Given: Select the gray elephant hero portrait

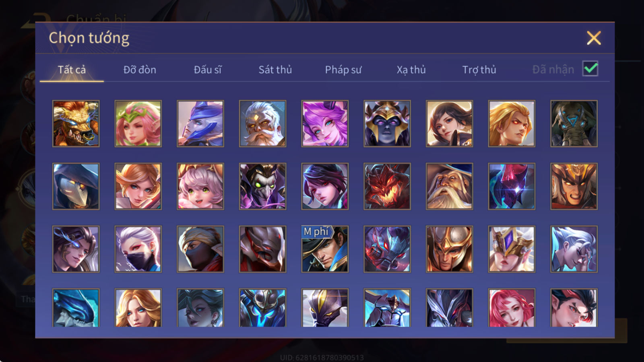Looking at the screenshot, I should [x=574, y=123].
